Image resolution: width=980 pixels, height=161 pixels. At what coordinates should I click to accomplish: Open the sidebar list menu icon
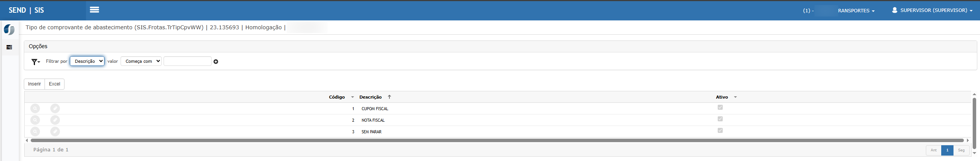click(x=9, y=47)
